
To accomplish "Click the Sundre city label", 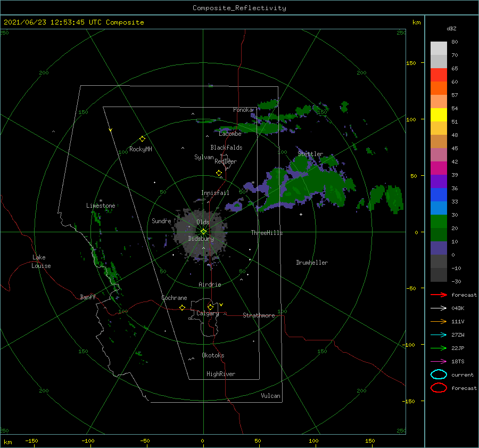I will coord(161,221).
